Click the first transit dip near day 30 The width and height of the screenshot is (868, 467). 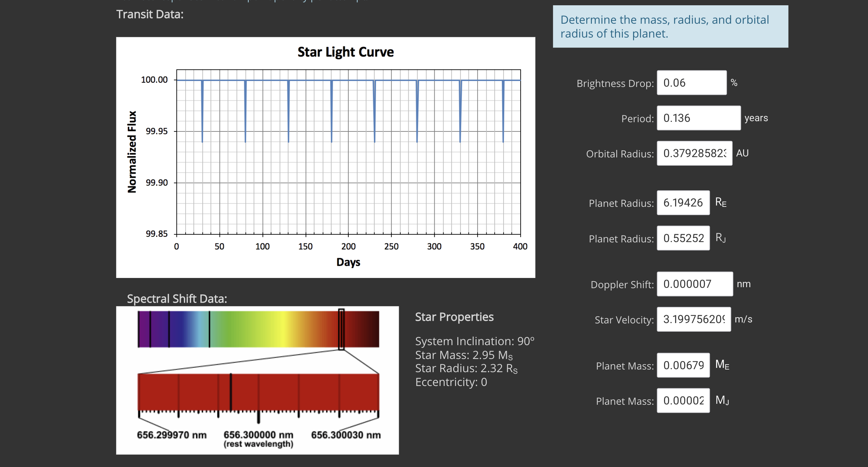[202, 111]
